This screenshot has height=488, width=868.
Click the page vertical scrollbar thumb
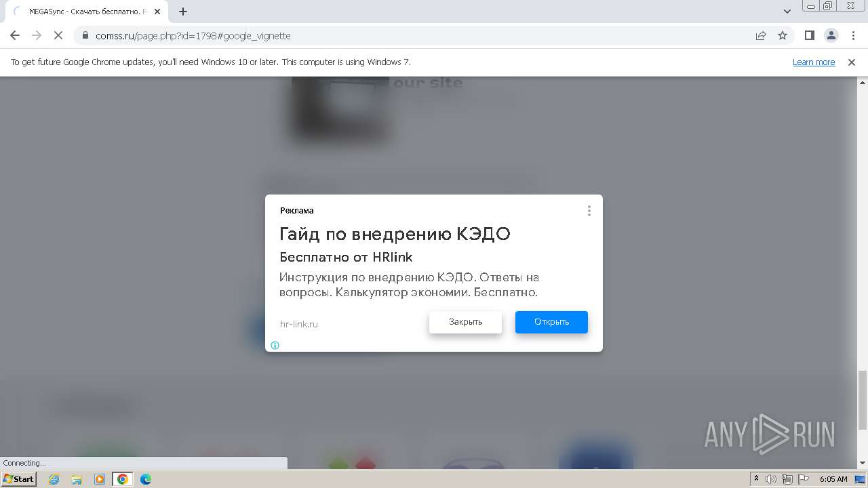(x=863, y=400)
